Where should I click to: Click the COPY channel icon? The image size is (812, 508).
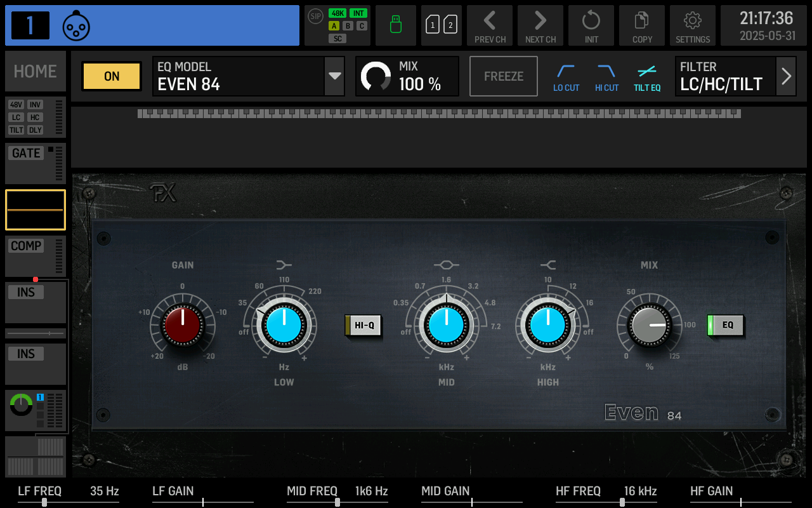point(641,25)
